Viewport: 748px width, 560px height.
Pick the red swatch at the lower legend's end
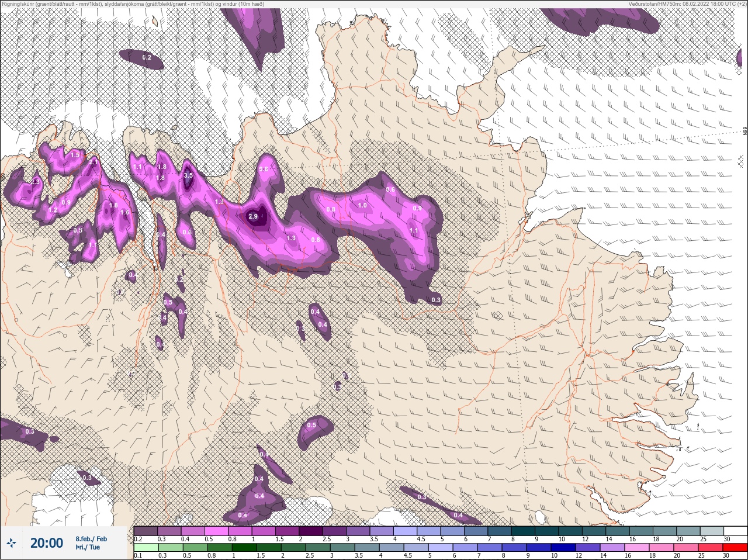[735, 547]
